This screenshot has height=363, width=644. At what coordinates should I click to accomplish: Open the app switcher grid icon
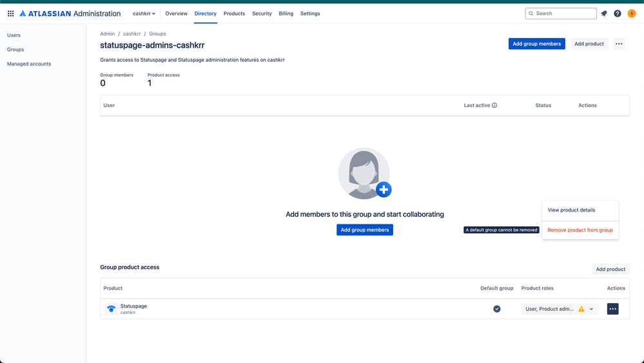[11, 14]
